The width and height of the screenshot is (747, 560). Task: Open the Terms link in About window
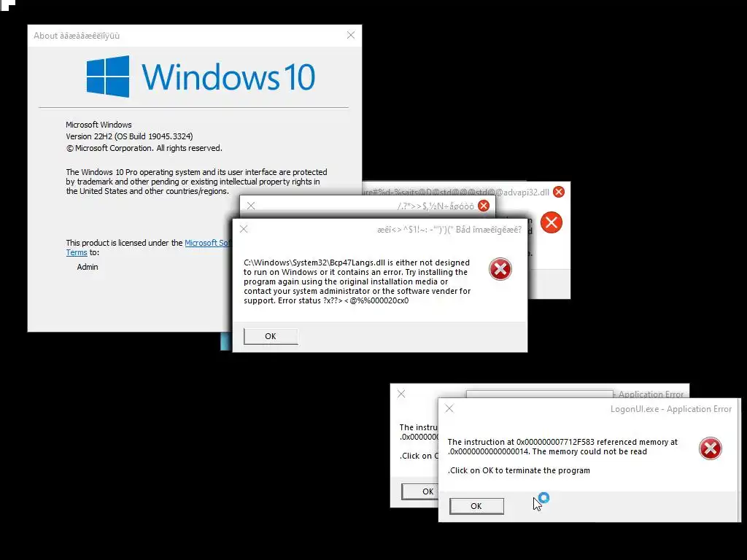pos(77,252)
